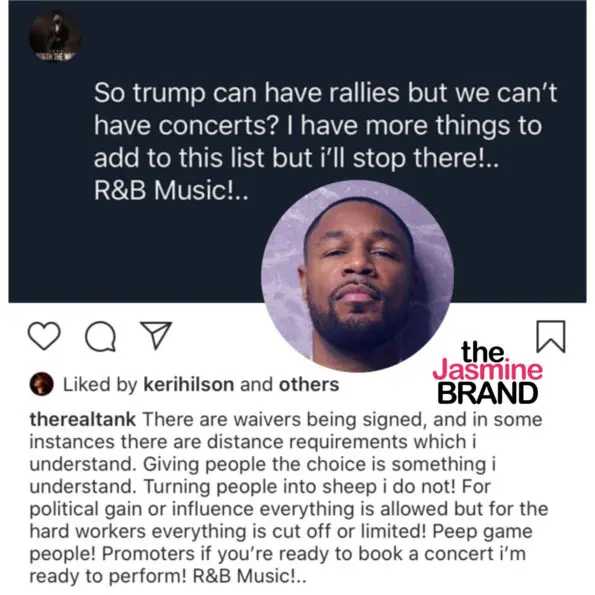This screenshot has height=595, width=595.
Task: Open kerihilson profile link
Action: pyautogui.click(x=189, y=384)
